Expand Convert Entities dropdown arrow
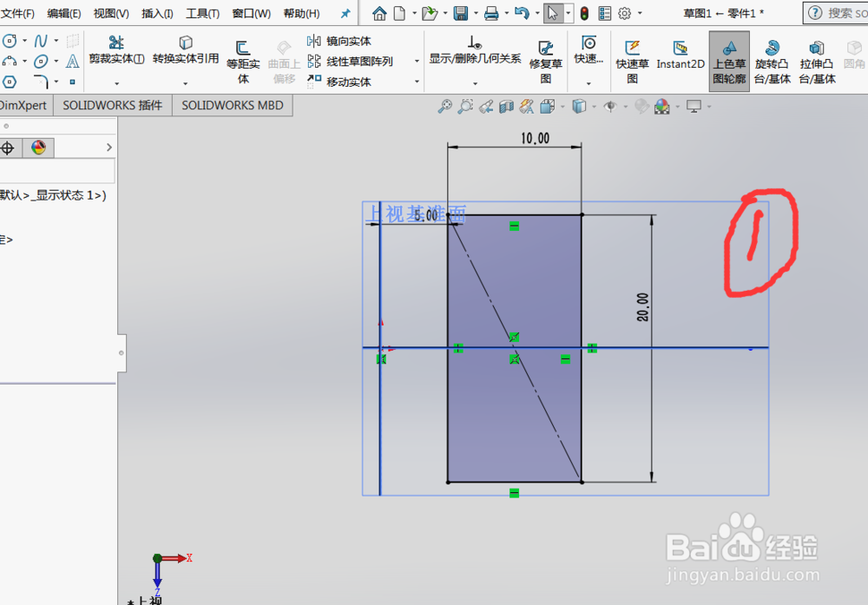This screenshot has width=868, height=605. (186, 83)
